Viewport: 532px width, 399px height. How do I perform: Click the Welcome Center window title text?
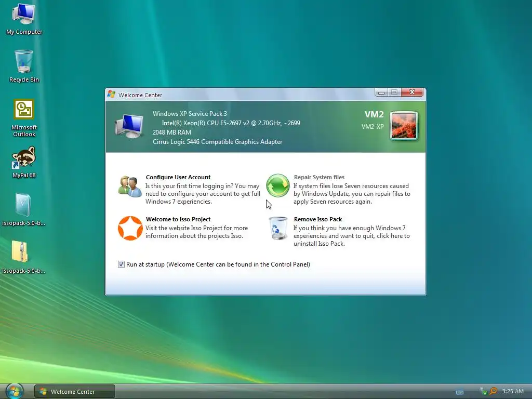(x=140, y=95)
